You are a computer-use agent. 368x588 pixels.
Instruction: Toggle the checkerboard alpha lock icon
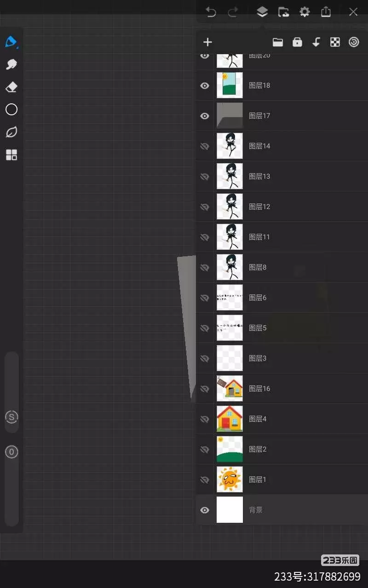(x=335, y=42)
